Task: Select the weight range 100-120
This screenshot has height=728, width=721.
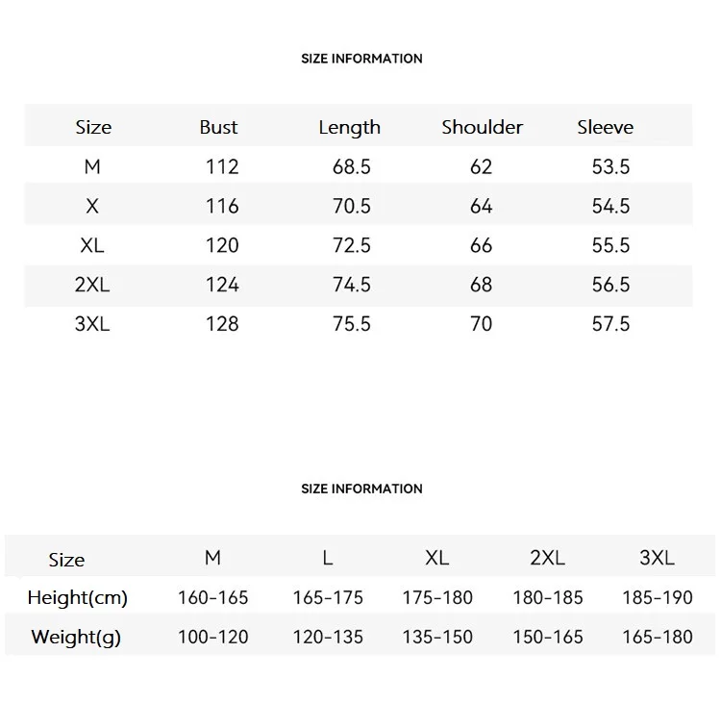Action: [212, 637]
